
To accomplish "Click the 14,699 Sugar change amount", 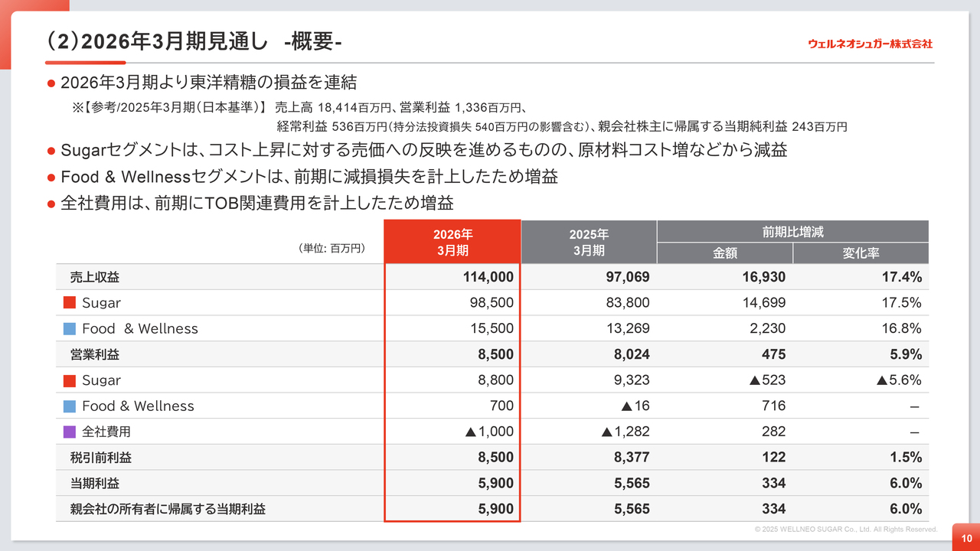I will [763, 303].
